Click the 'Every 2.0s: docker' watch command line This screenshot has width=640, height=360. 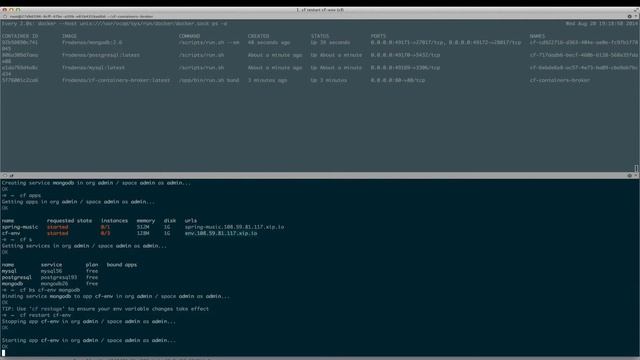(x=115, y=24)
